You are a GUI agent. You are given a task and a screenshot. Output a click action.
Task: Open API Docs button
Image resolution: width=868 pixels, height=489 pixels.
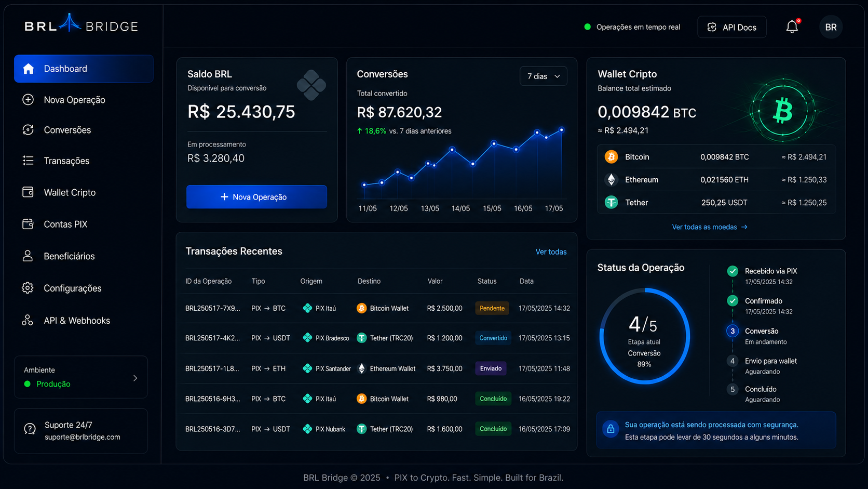click(x=732, y=27)
